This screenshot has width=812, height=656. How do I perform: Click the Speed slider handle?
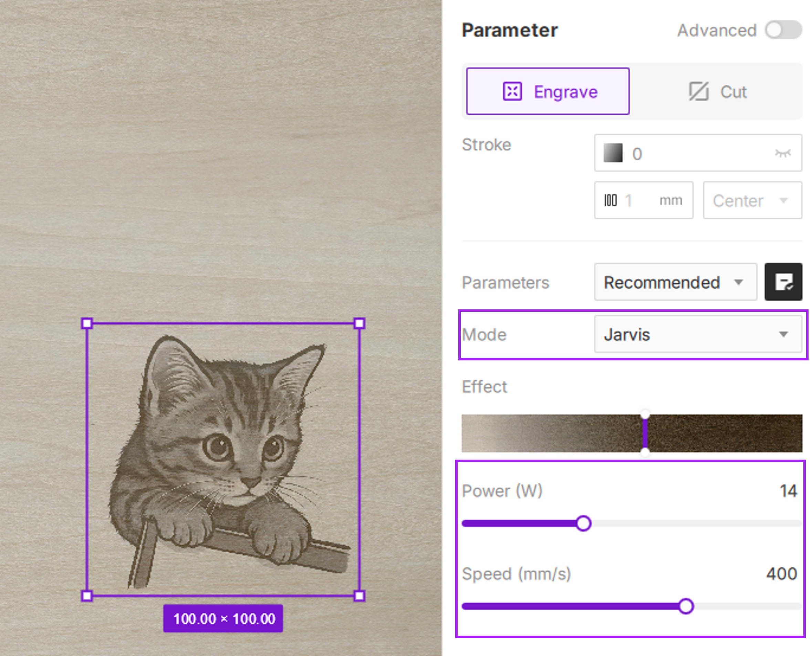686,606
